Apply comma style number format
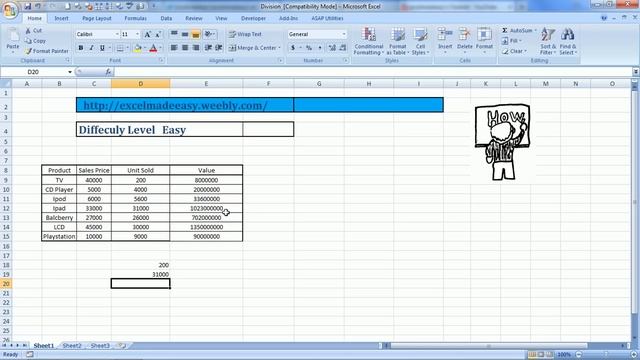The image size is (640, 360). coord(320,48)
